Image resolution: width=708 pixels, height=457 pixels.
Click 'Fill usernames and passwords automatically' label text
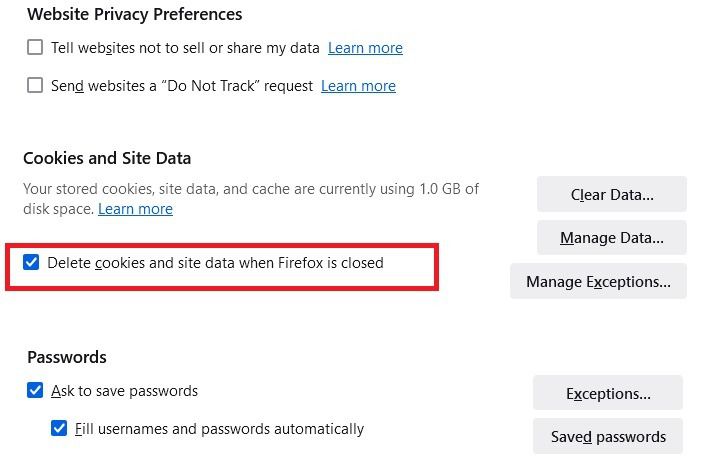(219, 429)
